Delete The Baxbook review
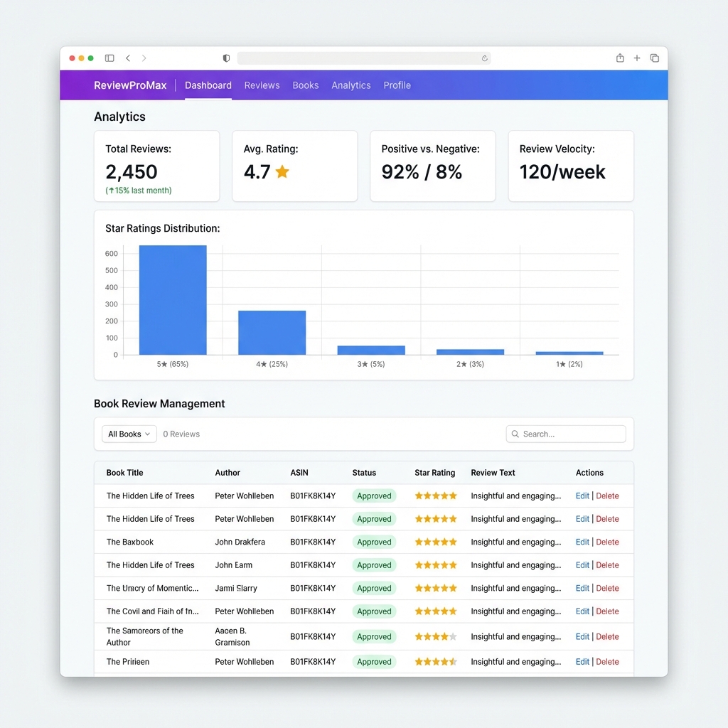Viewport: 728px width, 728px height. click(x=607, y=542)
